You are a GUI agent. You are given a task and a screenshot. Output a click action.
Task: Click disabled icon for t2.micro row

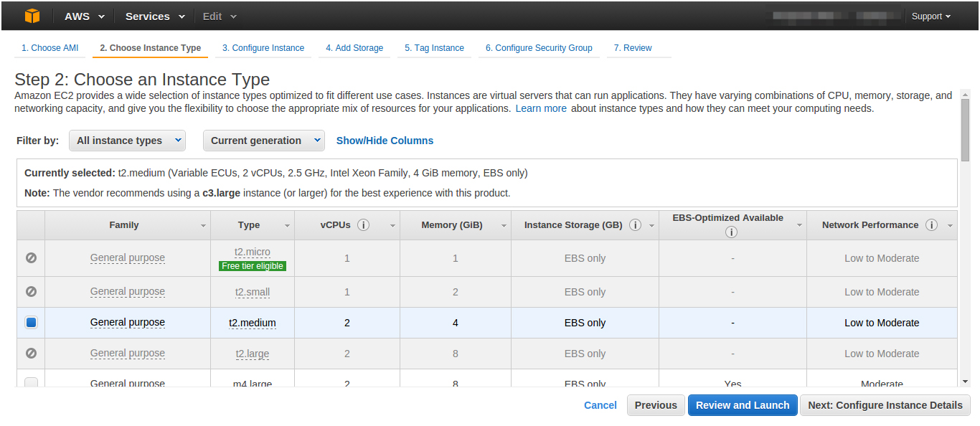click(31, 257)
